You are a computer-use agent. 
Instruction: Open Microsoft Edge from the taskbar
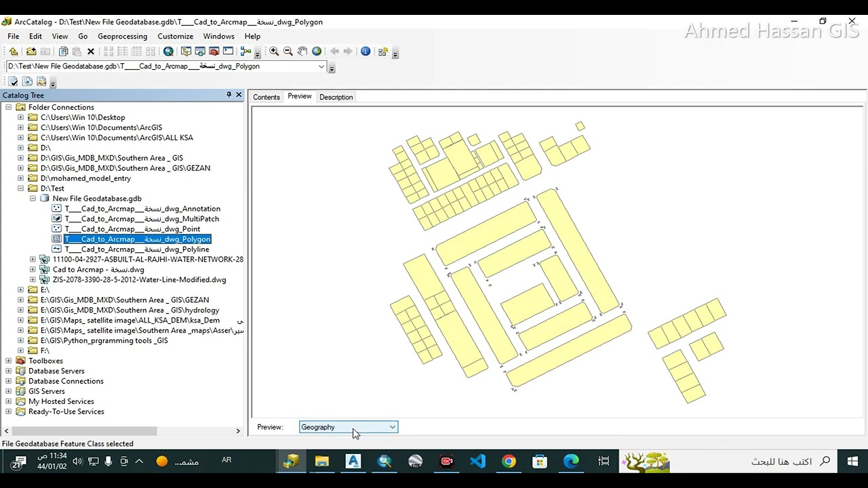pyautogui.click(x=571, y=462)
